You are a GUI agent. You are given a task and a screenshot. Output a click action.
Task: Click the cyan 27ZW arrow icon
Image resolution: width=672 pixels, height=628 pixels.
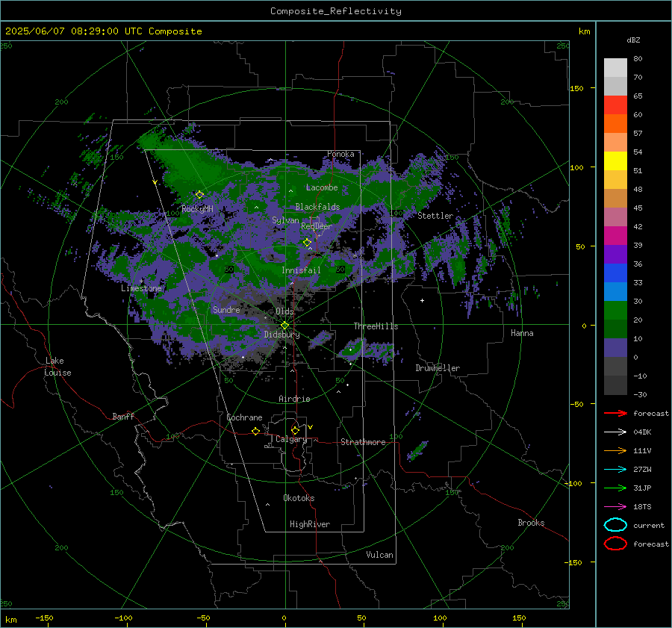(615, 470)
